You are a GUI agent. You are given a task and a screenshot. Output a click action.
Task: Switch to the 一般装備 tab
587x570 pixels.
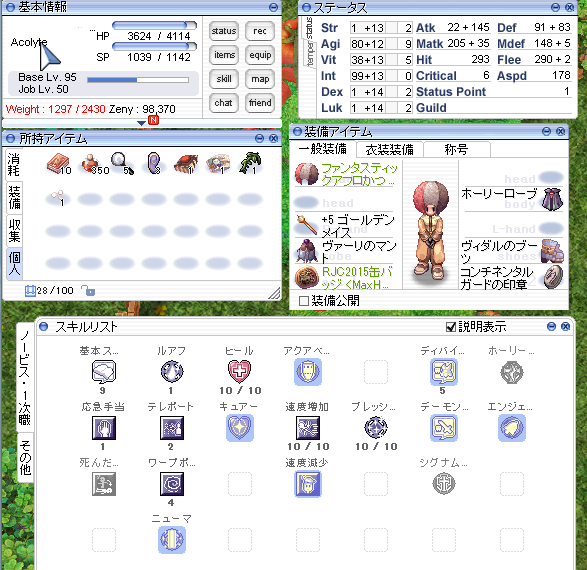click(x=323, y=149)
